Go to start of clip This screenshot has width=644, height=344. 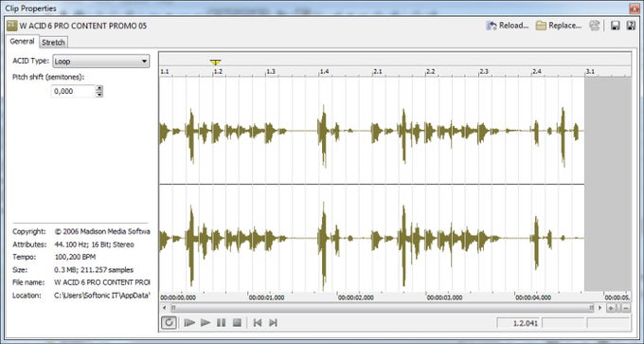click(258, 322)
